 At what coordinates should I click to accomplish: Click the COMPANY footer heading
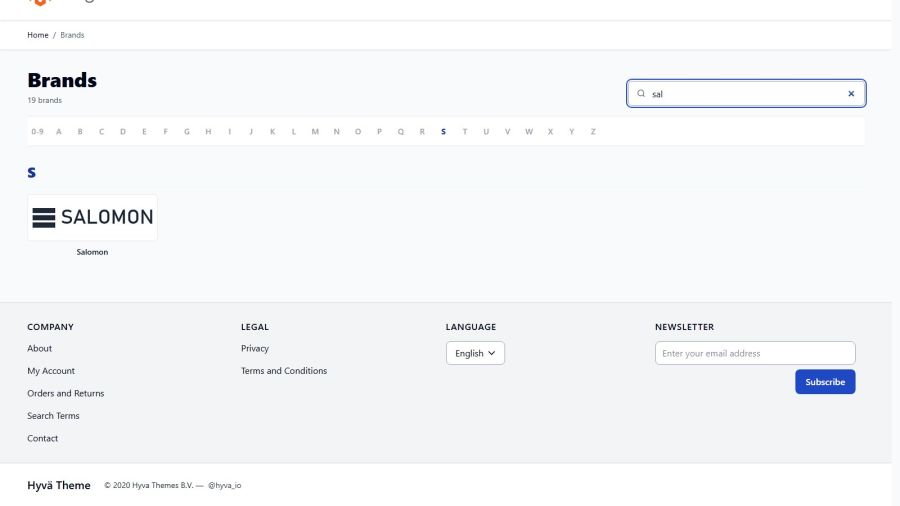coord(51,327)
